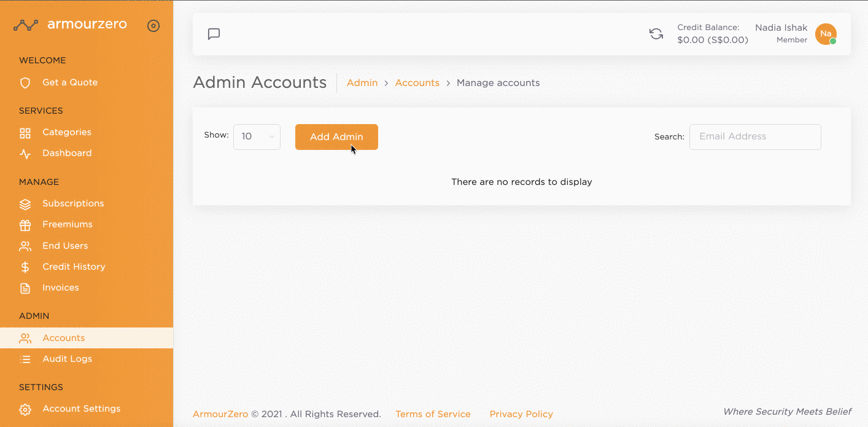Viewport: 868px width, 427px height.
Task: Click the users icon beside Accounts
Action: click(25, 339)
